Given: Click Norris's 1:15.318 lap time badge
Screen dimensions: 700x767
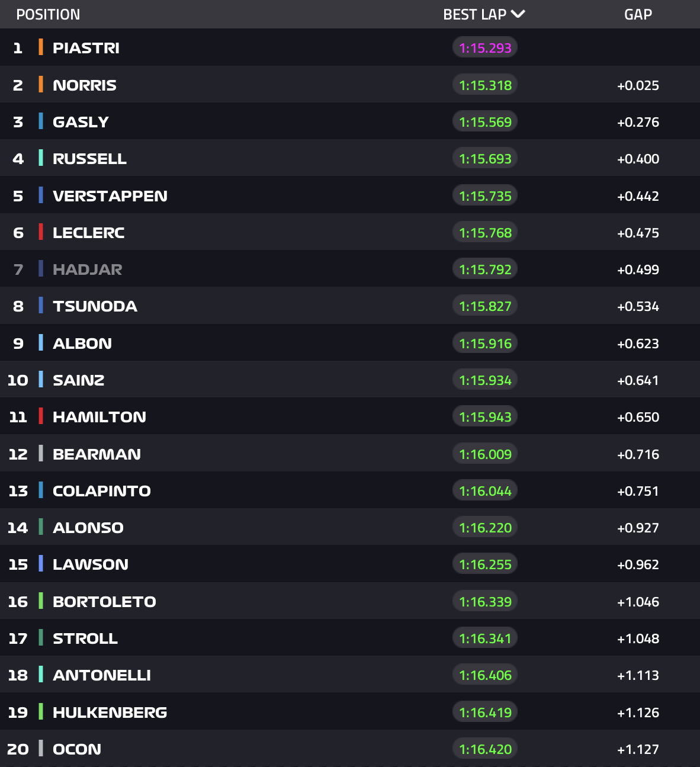Looking at the screenshot, I should [x=485, y=85].
